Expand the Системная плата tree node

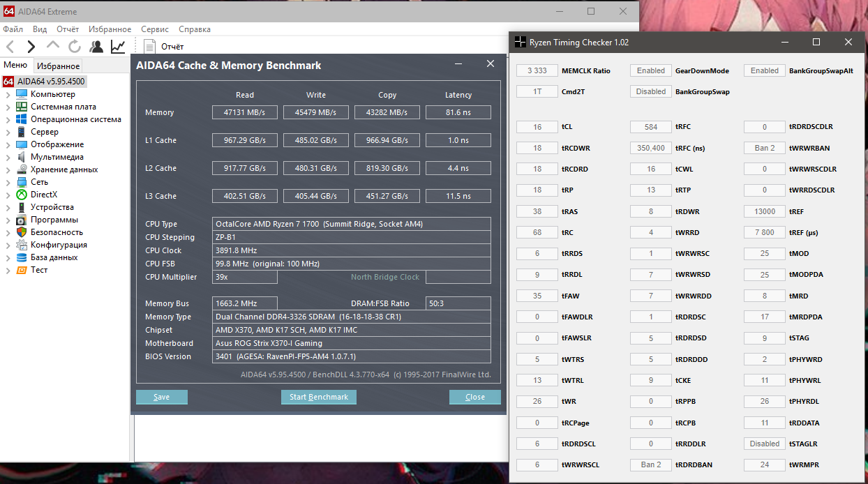[8, 107]
